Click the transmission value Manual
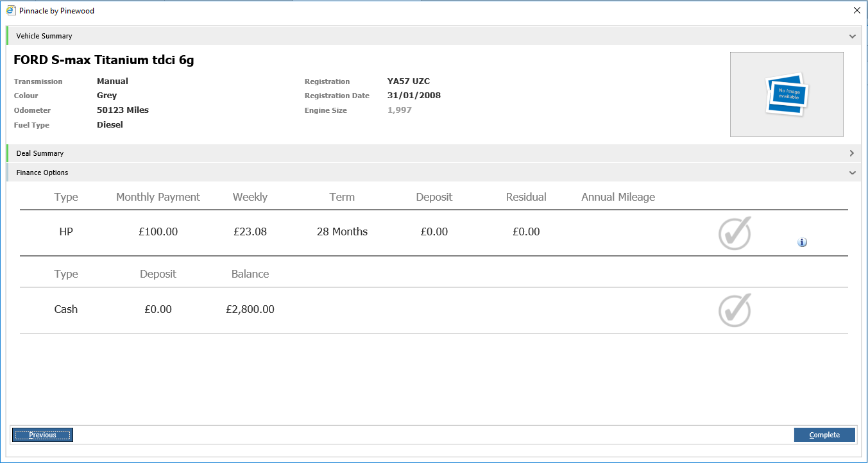 coord(112,81)
